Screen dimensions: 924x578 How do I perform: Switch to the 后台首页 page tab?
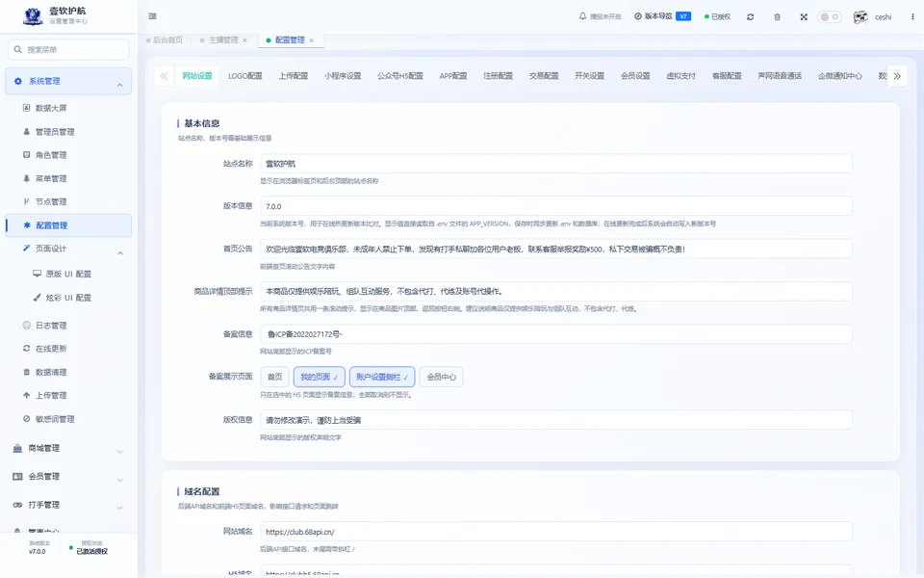[165, 40]
